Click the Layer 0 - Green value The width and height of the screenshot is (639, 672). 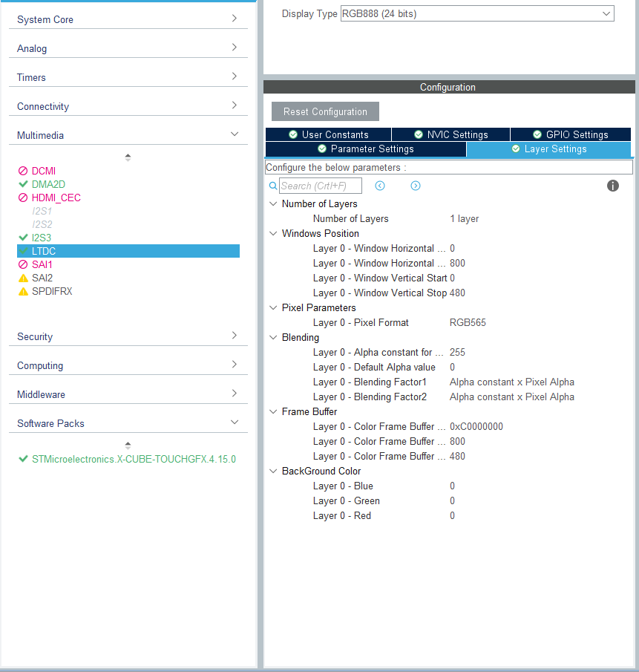click(452, 501)
